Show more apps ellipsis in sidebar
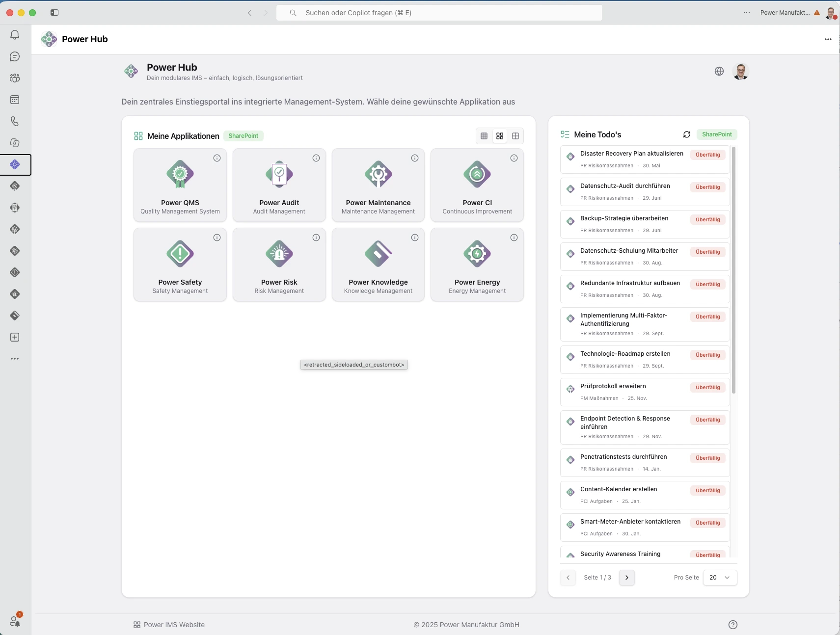Screen dimensions: 840x635 (x=15, y=359)
